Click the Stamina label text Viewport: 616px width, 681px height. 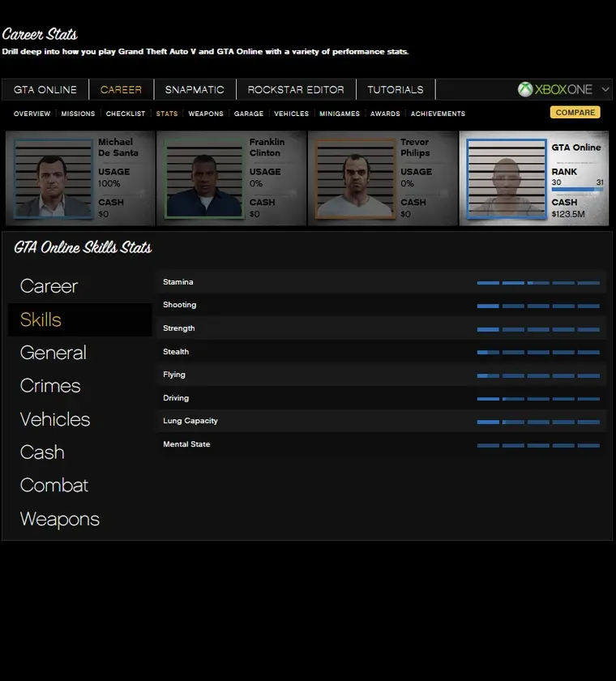(x=178, y=282)
